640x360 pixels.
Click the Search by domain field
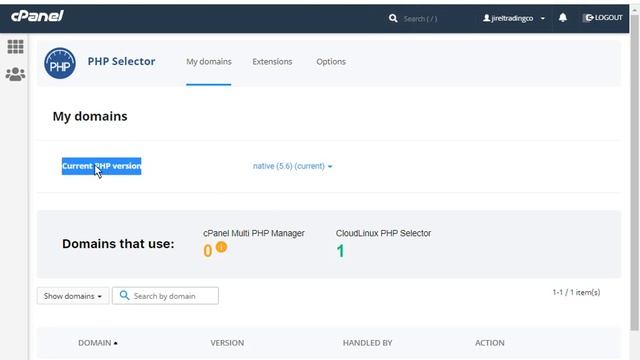point(165,296)
